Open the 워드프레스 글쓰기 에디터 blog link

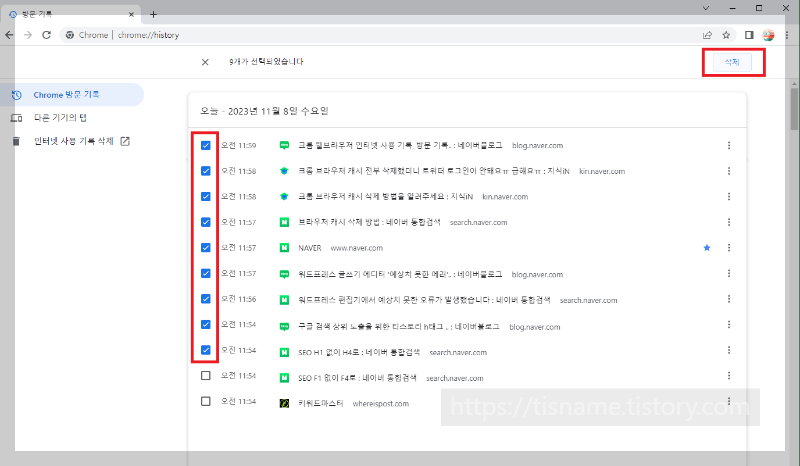[x=400, y=274]
